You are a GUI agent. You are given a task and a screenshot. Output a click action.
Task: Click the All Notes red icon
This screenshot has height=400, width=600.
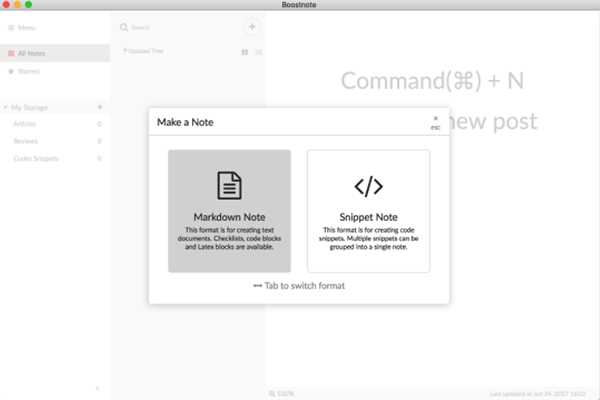11,53
